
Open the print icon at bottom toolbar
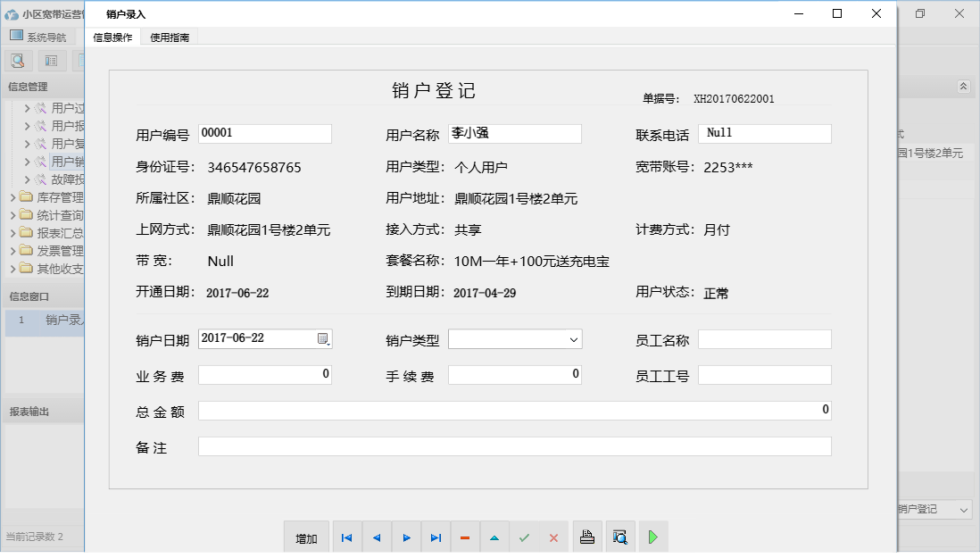point(587,536)
